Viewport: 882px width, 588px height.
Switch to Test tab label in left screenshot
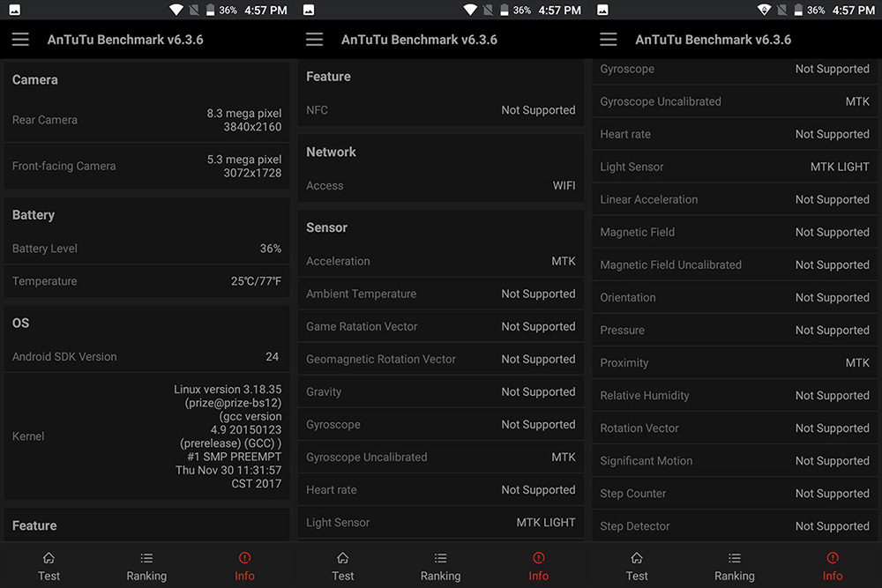pos(49,576)
